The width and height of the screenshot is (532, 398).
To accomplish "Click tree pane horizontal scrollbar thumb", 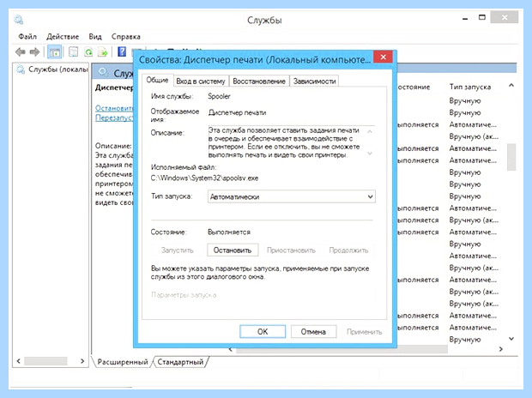I will point(45,361).
